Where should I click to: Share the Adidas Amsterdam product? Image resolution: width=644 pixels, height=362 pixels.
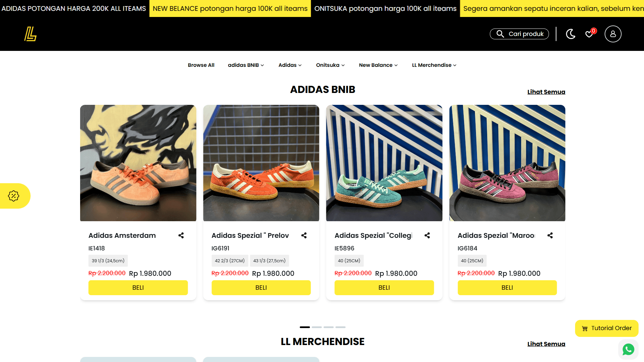pyautogui.click(x=181, y=235)
